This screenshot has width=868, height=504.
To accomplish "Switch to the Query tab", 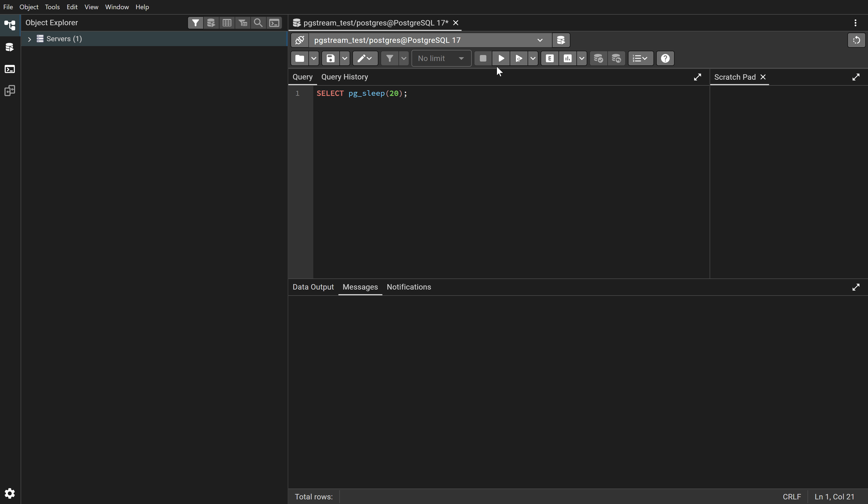I will click(302, 77).
